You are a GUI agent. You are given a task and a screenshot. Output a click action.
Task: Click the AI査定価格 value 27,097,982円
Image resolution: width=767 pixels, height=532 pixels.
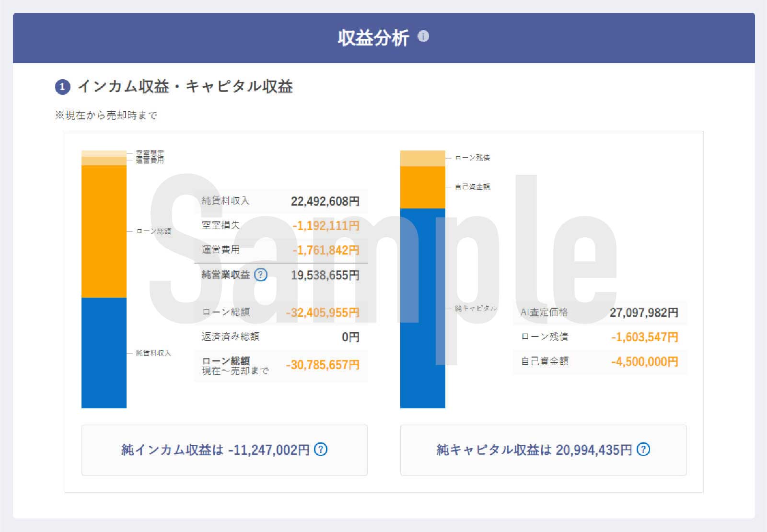pyautogui.click(x=643, y=312)
